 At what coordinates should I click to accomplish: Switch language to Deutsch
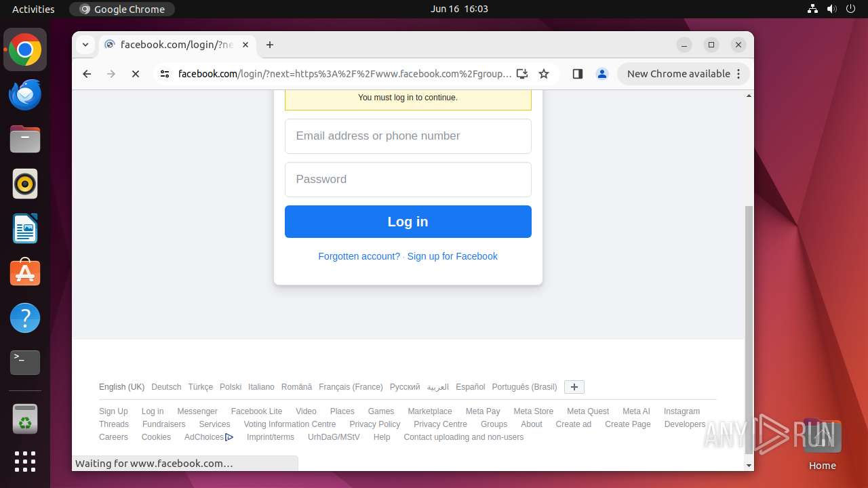click(x=166, y=387)
